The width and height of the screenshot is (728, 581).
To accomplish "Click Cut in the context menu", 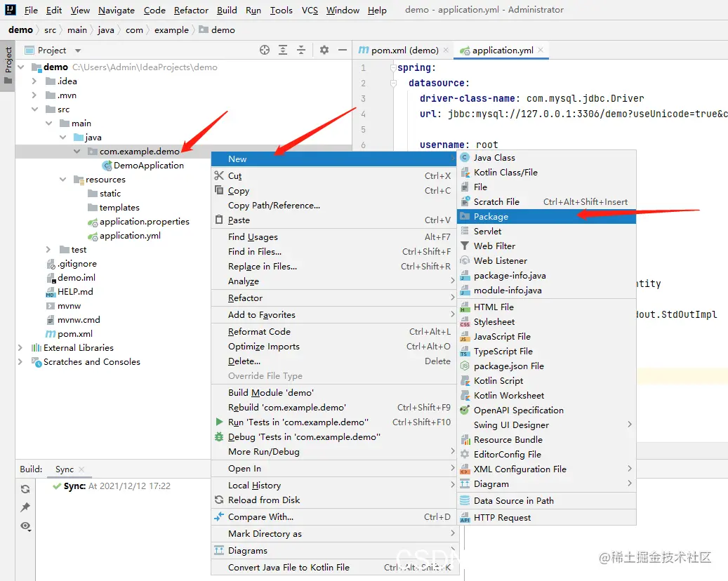I will [334, 176].
